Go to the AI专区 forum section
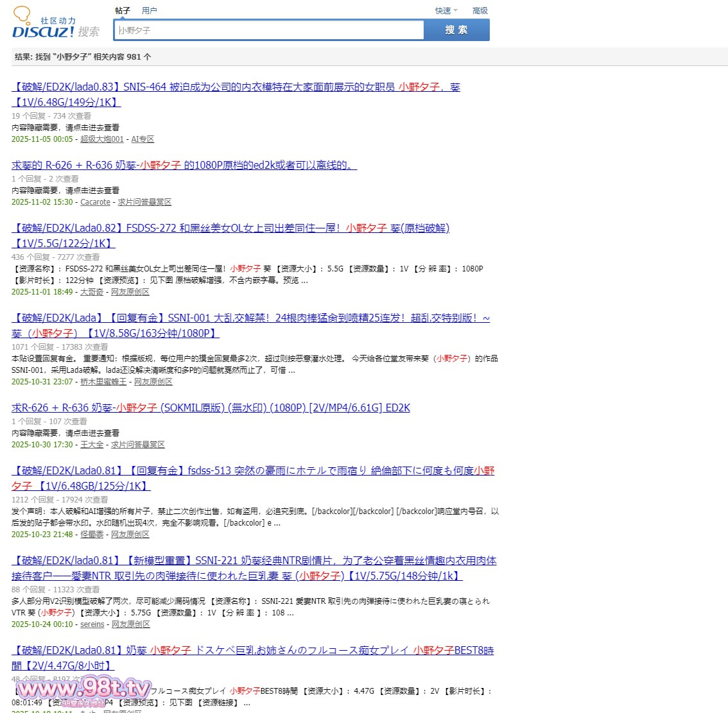Image resolution: width=728 pixels, height=713 pixels. pos(143,139)
